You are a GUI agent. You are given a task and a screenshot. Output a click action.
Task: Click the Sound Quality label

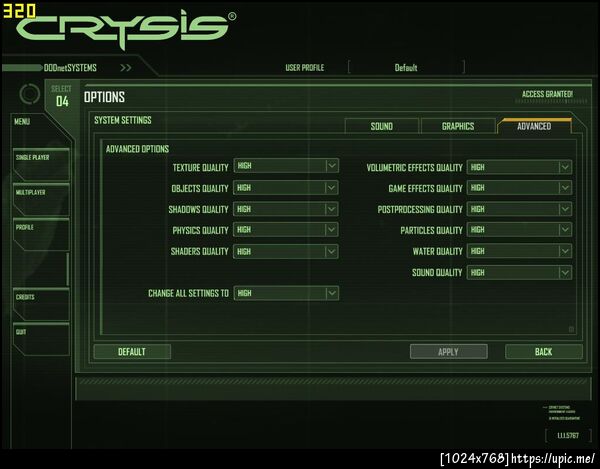437,272
